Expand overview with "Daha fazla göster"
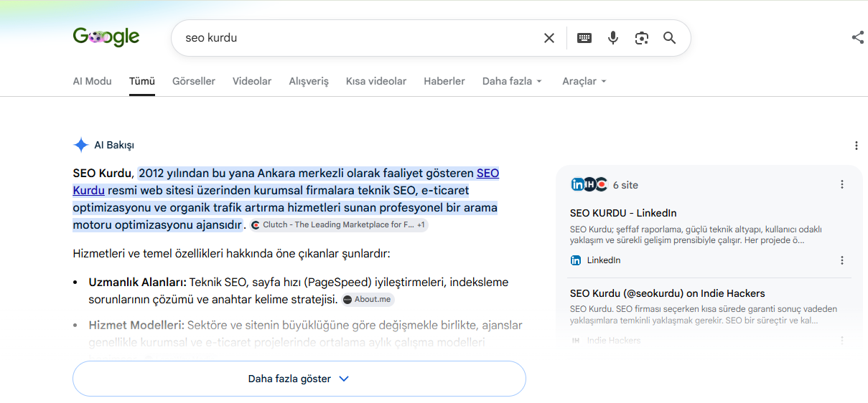868x403 pixels. click(299, 379)
